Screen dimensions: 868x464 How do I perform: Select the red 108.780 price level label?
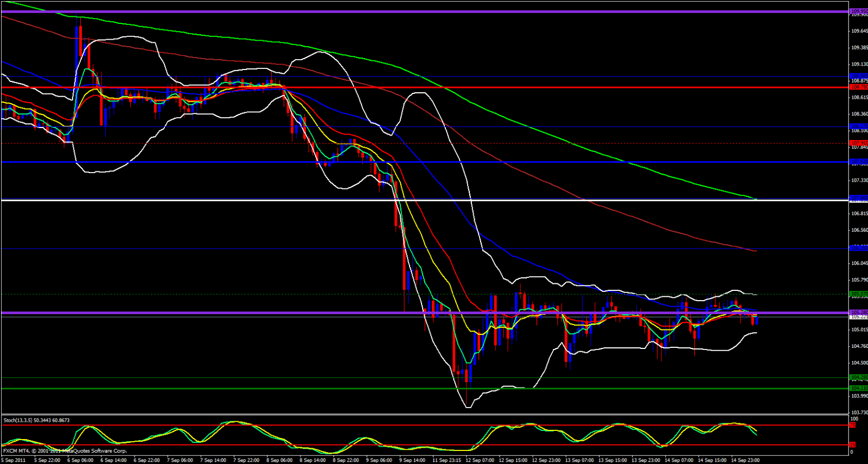[858, 87]
